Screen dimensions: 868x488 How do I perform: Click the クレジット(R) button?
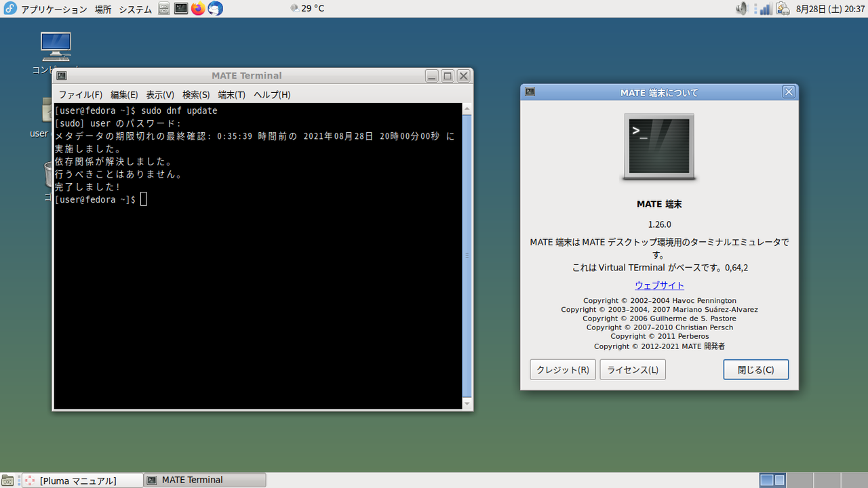point(563,369)
